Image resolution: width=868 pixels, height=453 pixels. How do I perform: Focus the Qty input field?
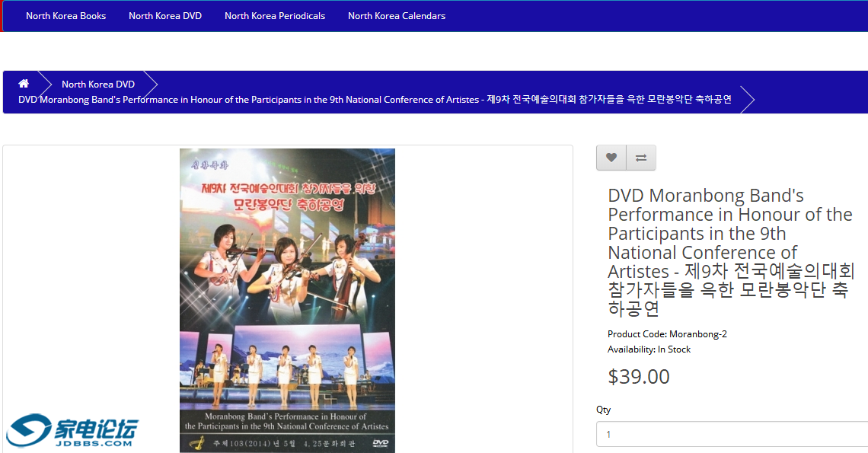[731, 434]
